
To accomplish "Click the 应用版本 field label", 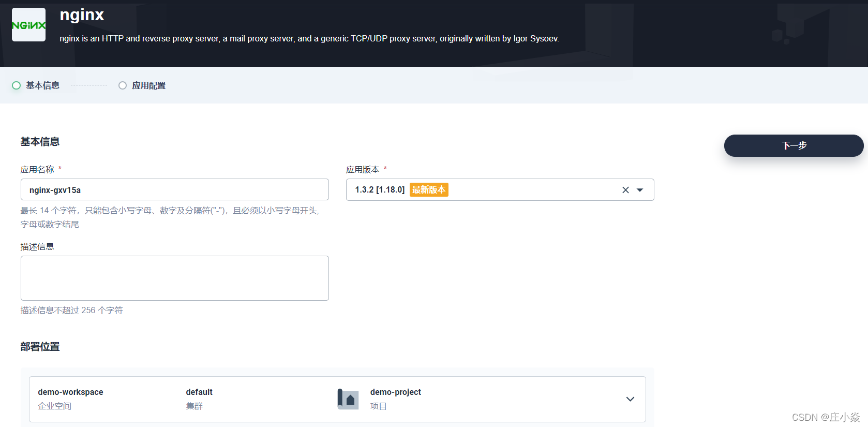I will tap(363, 169).
